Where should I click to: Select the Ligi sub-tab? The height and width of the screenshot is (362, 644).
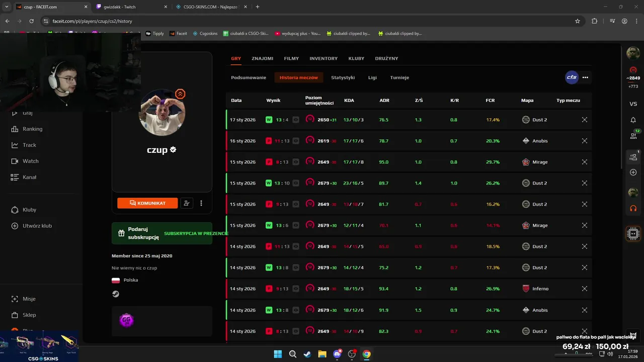click(x=372, y=77)
